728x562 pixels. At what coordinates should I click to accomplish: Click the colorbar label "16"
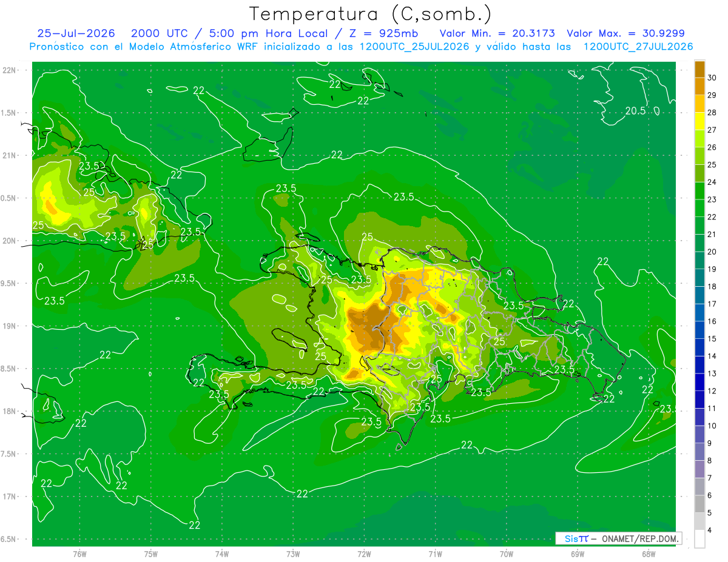tap(712, 321)
